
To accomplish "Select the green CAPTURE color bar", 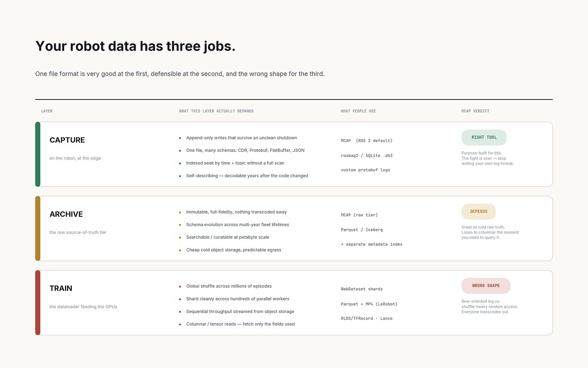I will [x=38, y=154].
